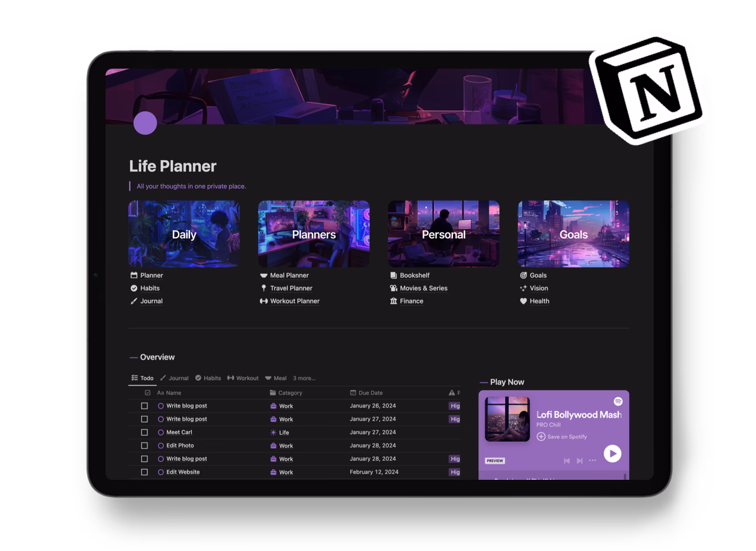This screenshot has height=551, width=756.
Task: Open the Spotify player more options menu
Action: point(593,461)
